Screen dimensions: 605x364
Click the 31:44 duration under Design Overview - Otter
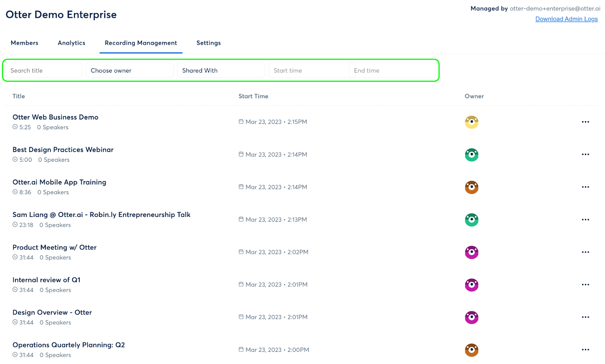(x=26, y=322)
